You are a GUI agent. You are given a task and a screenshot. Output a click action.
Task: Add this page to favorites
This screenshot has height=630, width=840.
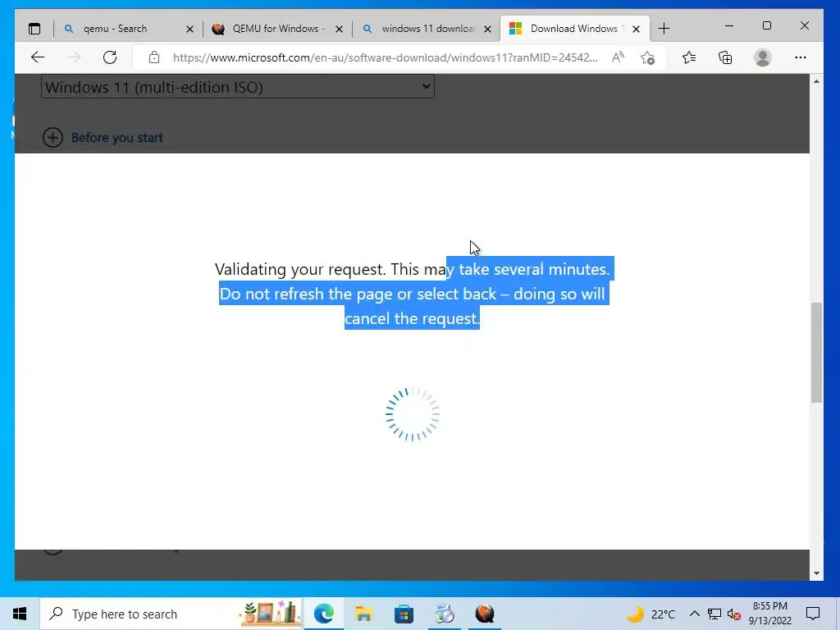pos(648,57)
